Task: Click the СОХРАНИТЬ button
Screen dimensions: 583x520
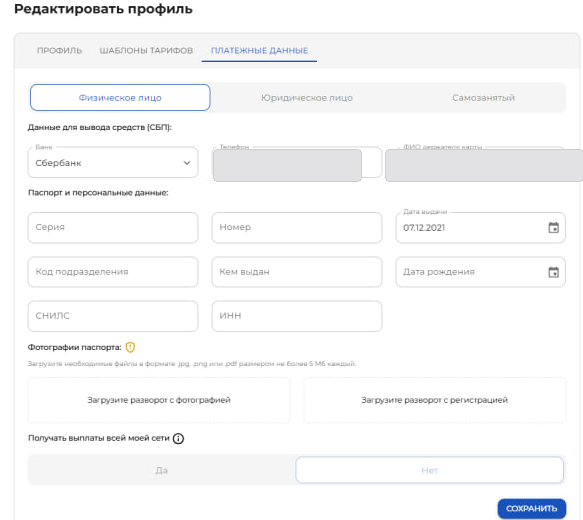Action: coord(532,508)
